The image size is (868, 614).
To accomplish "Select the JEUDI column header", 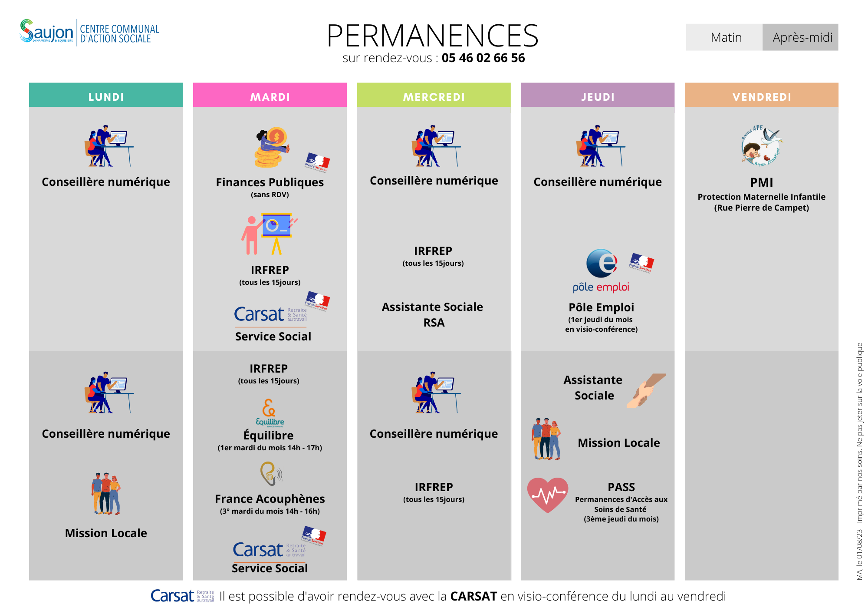I will pyautogui.click(x=598, y=96).
